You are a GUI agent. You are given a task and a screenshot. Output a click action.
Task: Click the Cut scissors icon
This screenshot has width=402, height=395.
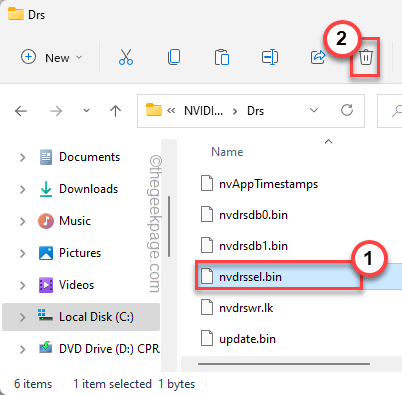126,57
